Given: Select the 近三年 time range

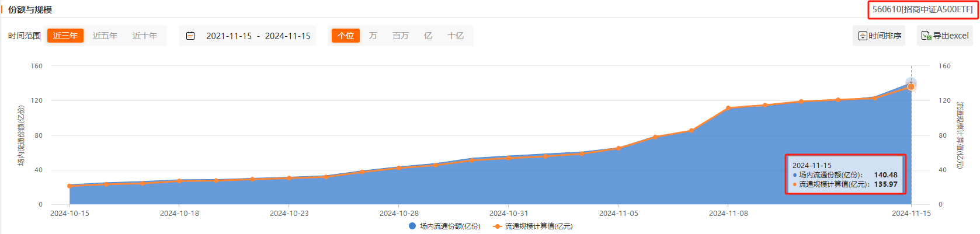Looking at the screenshot, I should (x=65, y=36).
